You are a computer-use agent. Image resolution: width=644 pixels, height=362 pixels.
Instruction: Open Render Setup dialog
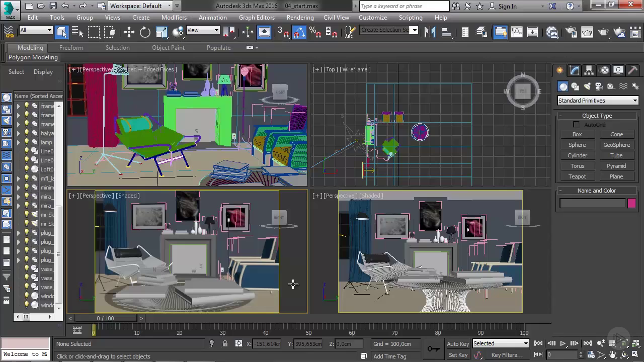[x=571, y=32]
